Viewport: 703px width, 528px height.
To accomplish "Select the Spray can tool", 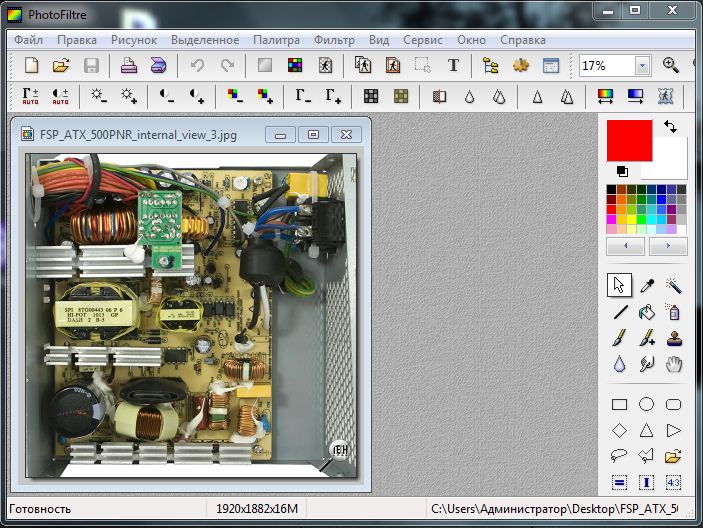I will [x=673, y=312].
